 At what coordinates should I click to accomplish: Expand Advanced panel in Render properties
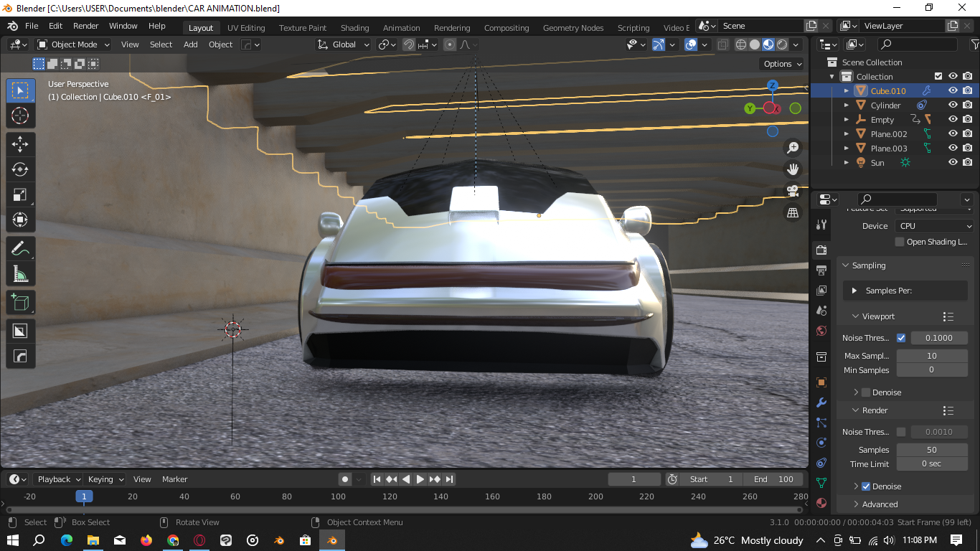pos(880,504)
